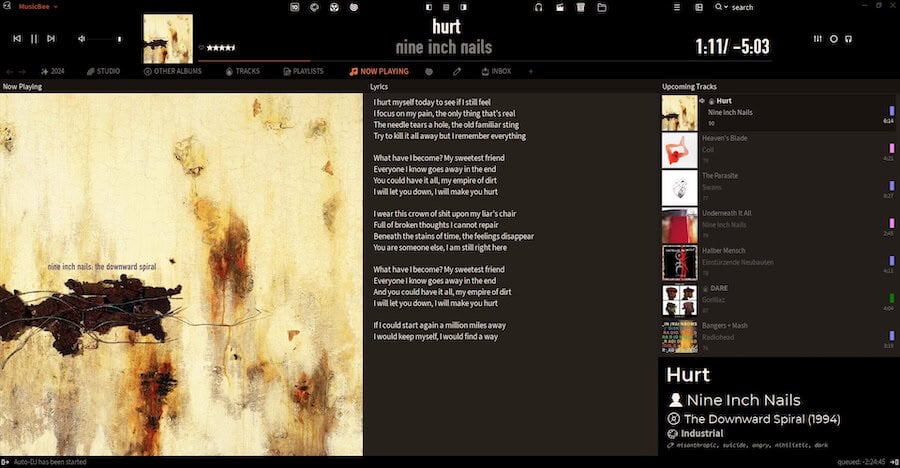Switch to the PLAYLISTS tab
Viewport: 900px width, 468px height.
303,71
